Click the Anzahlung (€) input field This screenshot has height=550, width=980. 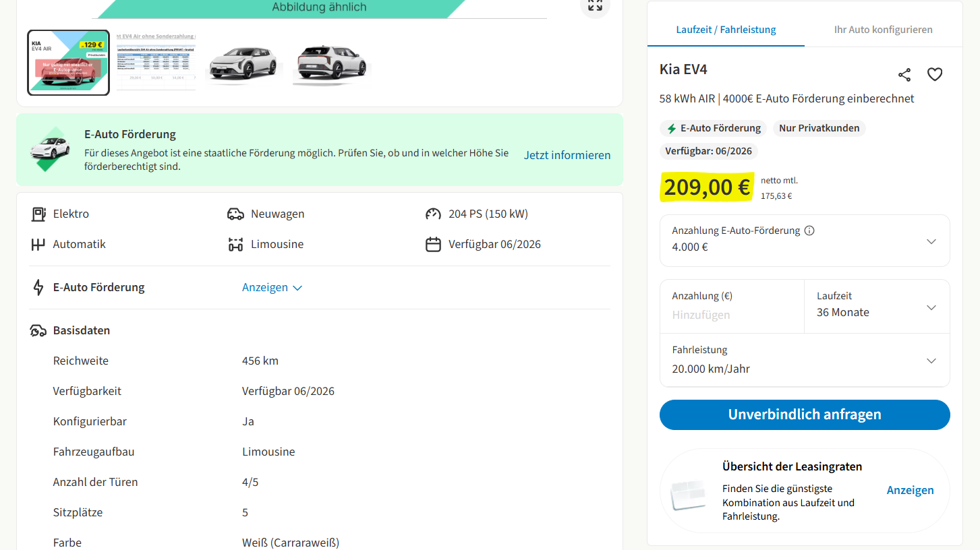(731, 315)
